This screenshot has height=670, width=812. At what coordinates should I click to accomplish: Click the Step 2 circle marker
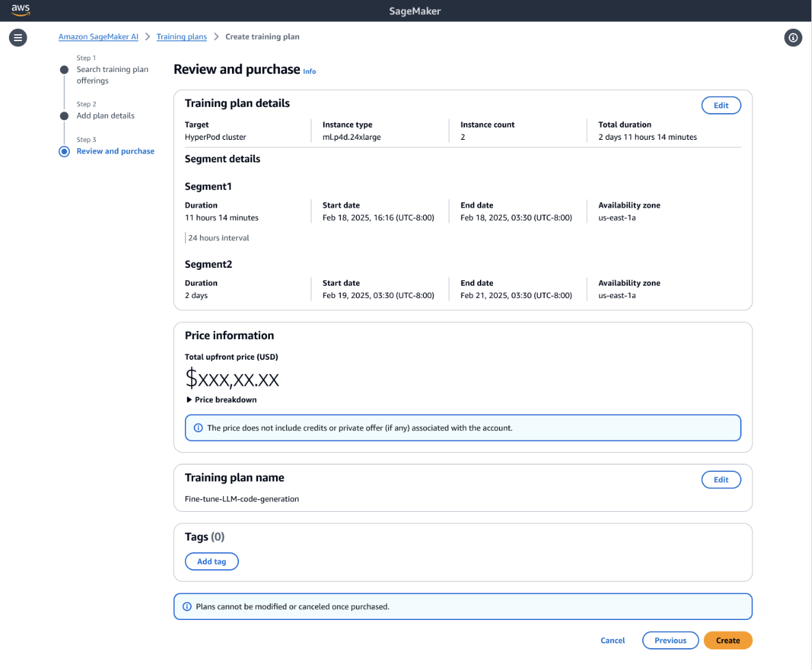coord(64,116)
